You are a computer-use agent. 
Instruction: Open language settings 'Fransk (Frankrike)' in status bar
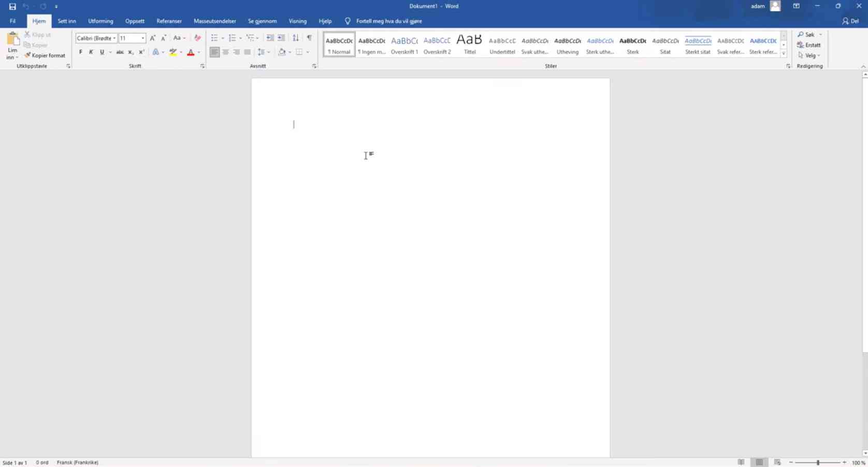[x=78, y=462]
